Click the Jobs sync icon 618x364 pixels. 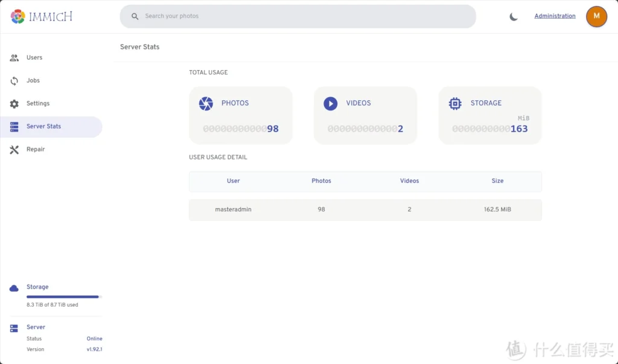(x=14, y=81)
